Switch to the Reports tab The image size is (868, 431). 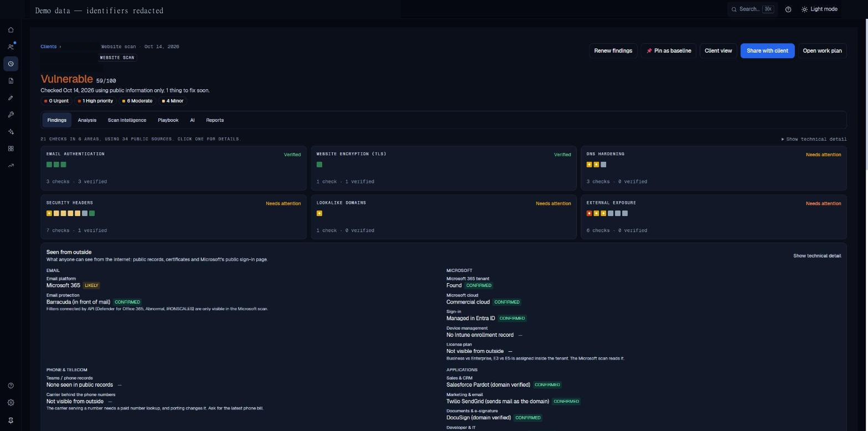coord(215,120)
